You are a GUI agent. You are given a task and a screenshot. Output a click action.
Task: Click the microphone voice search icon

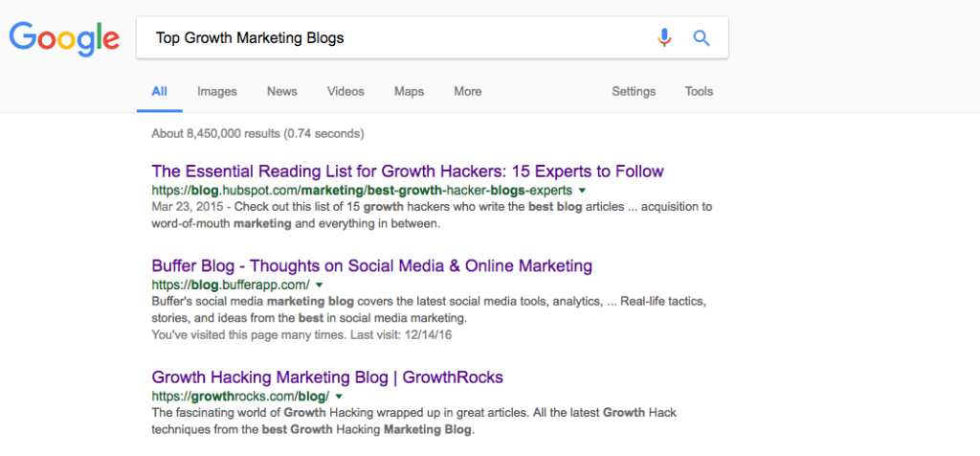point(664,38)
